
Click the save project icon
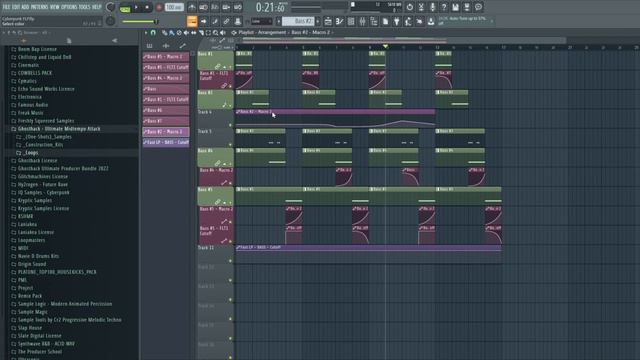455,7
